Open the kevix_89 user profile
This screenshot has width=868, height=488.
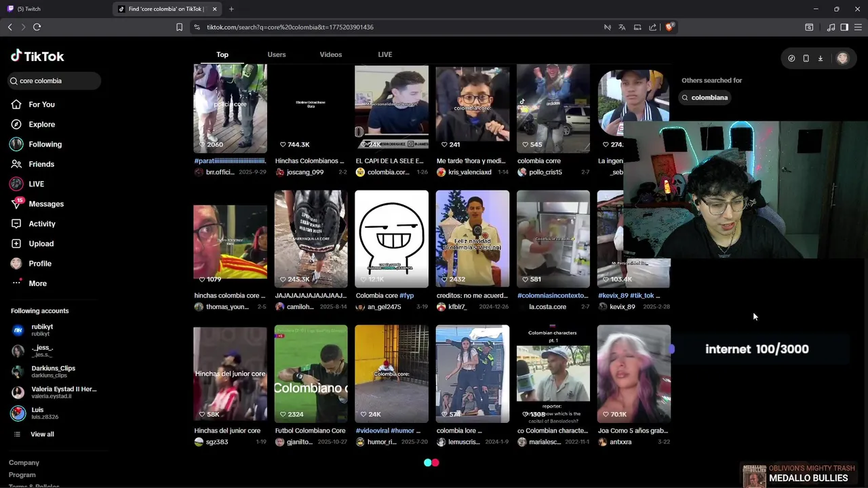pyautogui.click(x=622, y=307)
